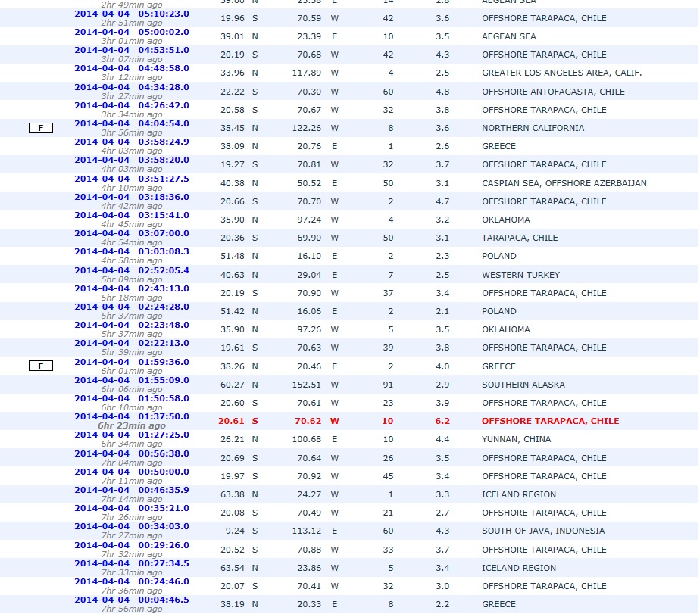Select the 00:29:26.0 earthquake timestamp link
700x614 pixels.
point(132,545)
